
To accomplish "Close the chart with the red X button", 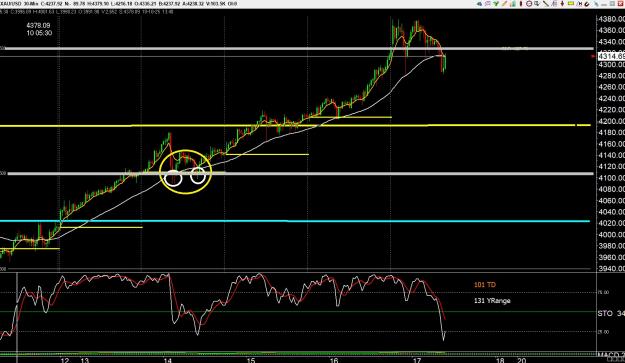I will (620, 4).
